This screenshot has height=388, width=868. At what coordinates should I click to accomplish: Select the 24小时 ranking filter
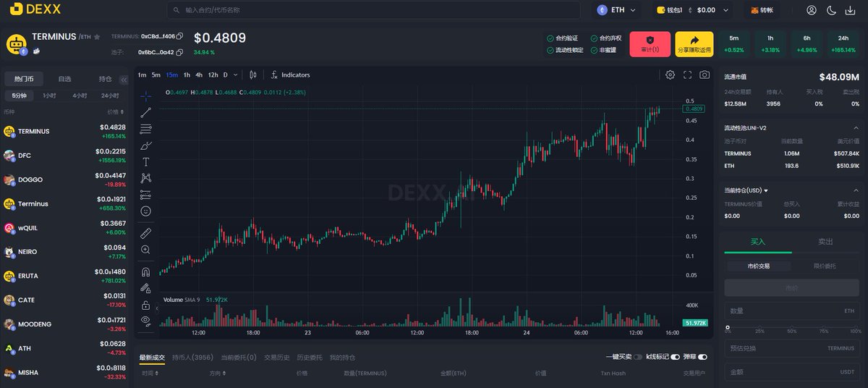(x=109, y=96)
